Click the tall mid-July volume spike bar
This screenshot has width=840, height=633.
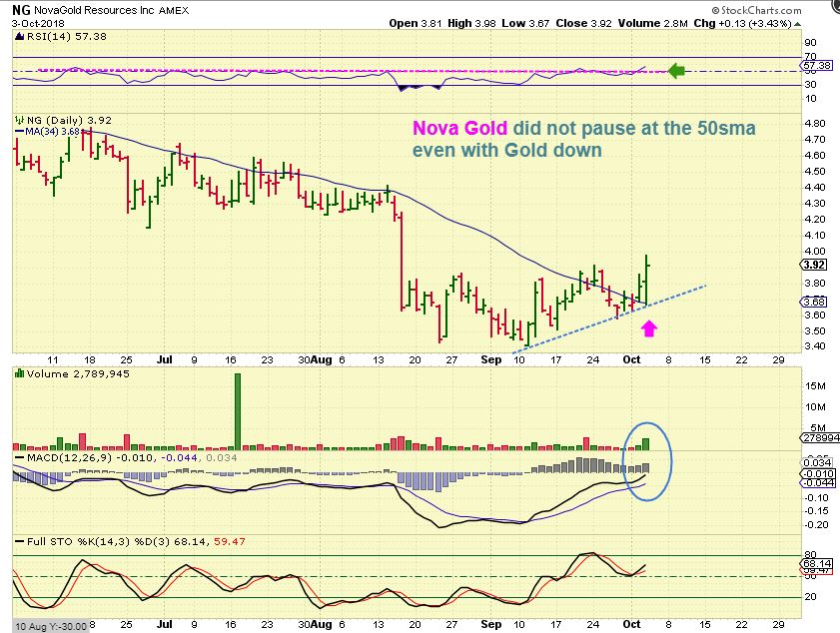(x=238, y=411)
